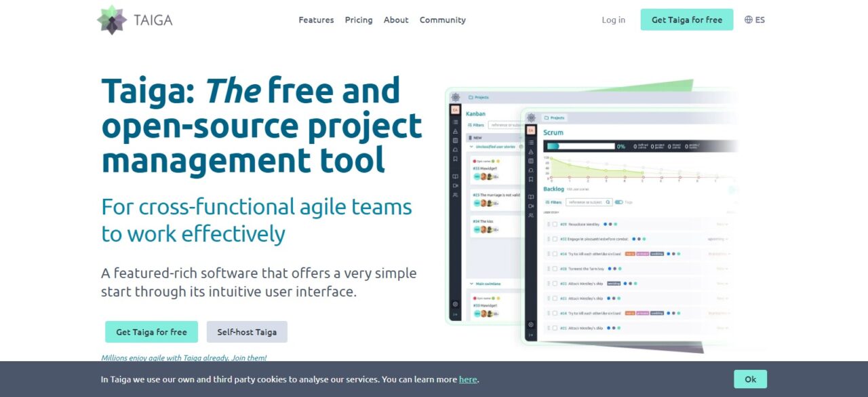868x397 pixels.
Task: Click the Get Taiga for free button below the hero text
Action: [x=151, y=332]
